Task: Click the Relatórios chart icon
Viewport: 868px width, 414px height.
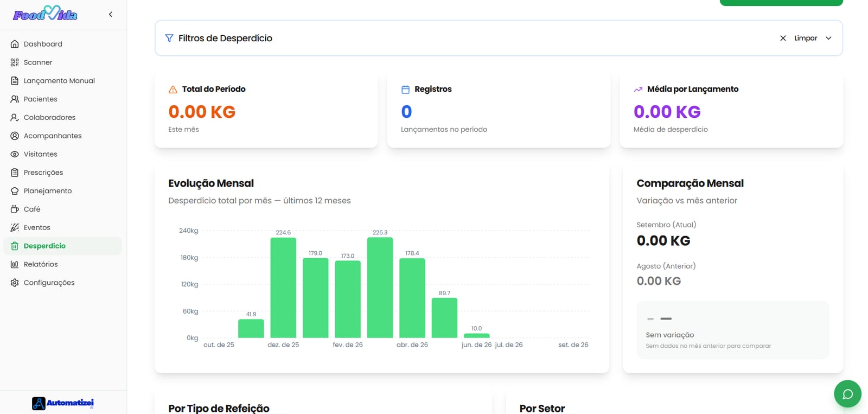Action: (x=15, y=264)
